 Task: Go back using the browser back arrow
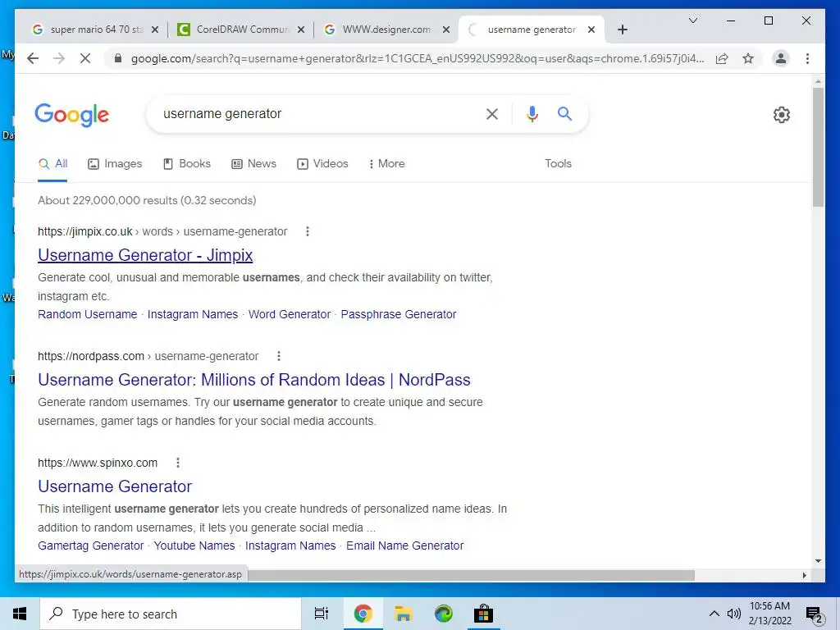[33, 58]
